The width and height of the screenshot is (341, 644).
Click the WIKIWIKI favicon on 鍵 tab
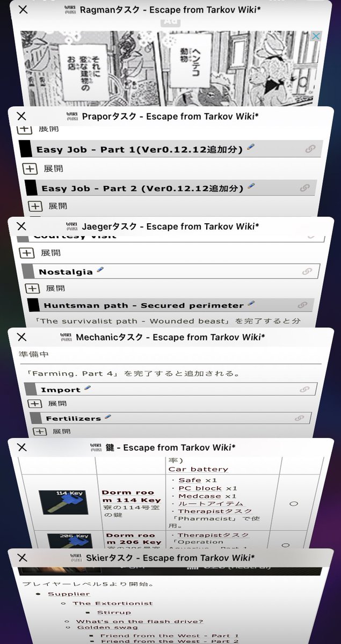[x=96, y=448]
